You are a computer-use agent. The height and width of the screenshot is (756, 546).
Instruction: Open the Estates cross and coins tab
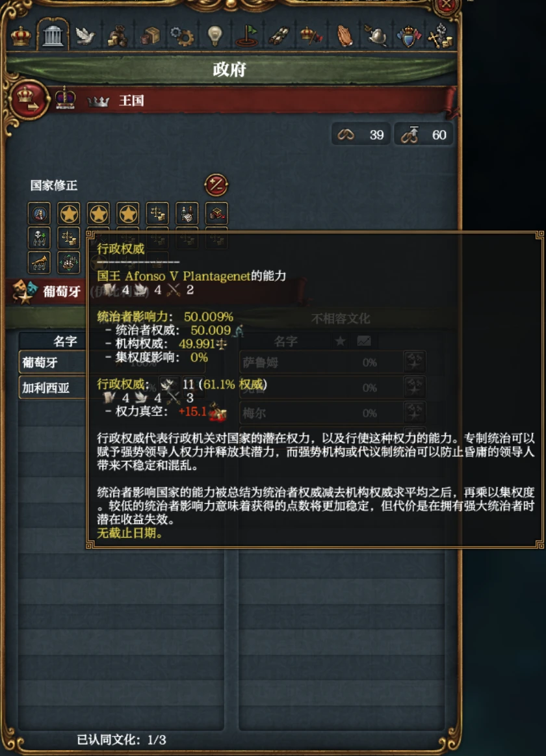(441, 36)
